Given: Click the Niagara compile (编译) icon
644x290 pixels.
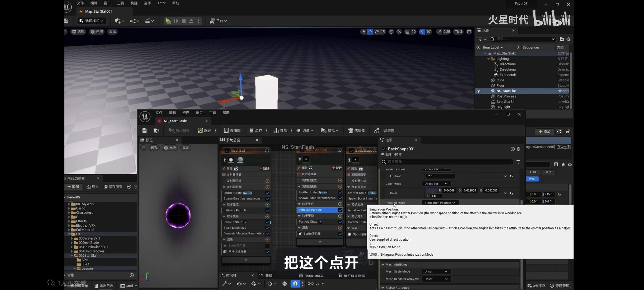Looking at the screenshot, I should (x=200, y=130).
